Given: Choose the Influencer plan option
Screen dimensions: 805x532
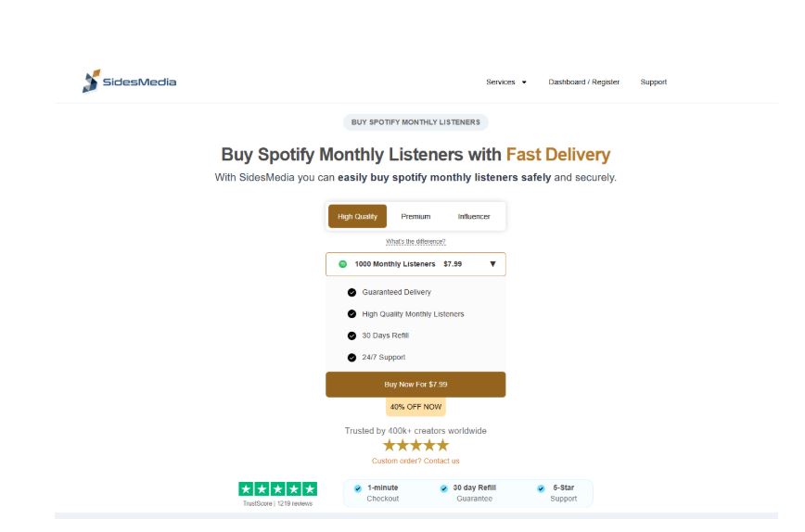Looking at the screenshot, I should (x=474, y=216).
